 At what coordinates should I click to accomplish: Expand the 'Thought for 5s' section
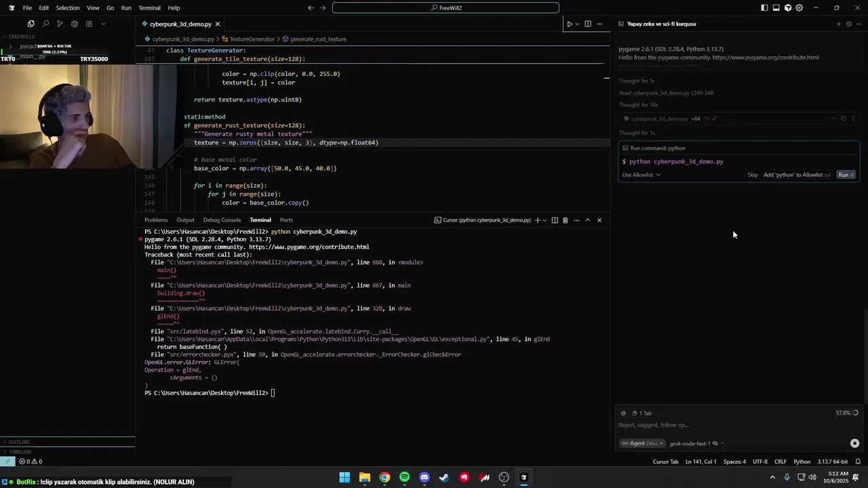(637, 81)
